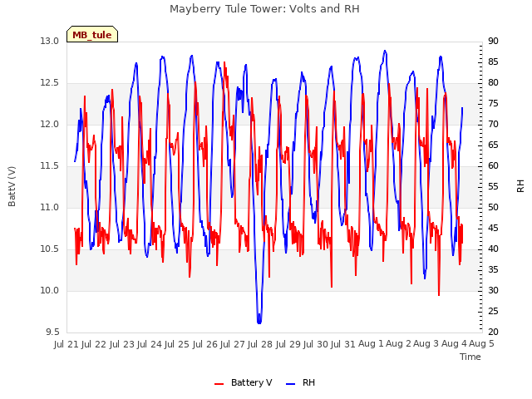The height and width of the screenshot is (399, 532).
Task: Click the 11.5 left axis tick label
Action: [50, 166]
